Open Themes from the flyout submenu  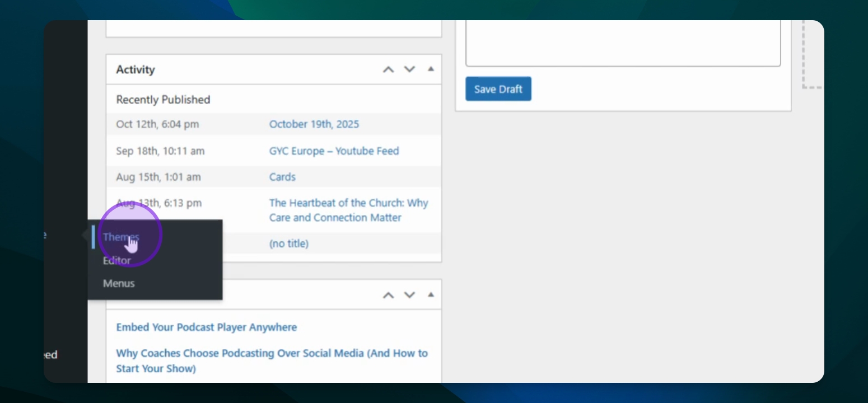[120, 237]
